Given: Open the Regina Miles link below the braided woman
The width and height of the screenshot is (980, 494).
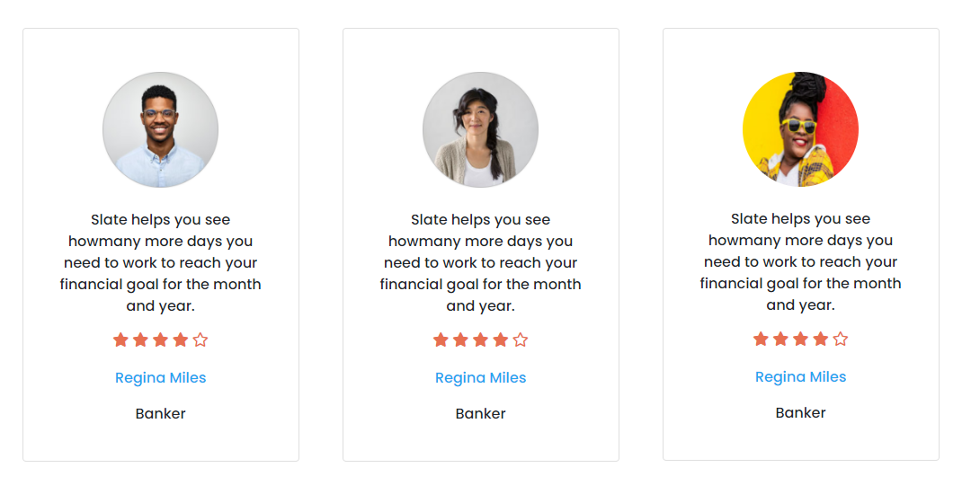Looking at the screenshot, I should 480,378.
